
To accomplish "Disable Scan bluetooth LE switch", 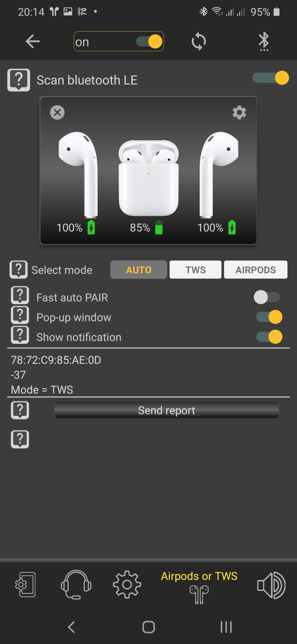I will [x=271, y=78].
